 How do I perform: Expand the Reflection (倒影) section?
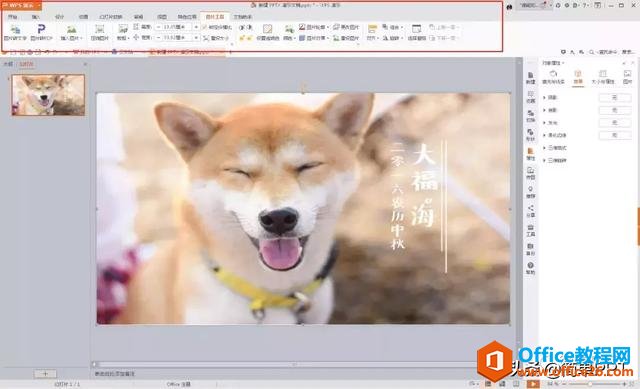click(550, 111)
